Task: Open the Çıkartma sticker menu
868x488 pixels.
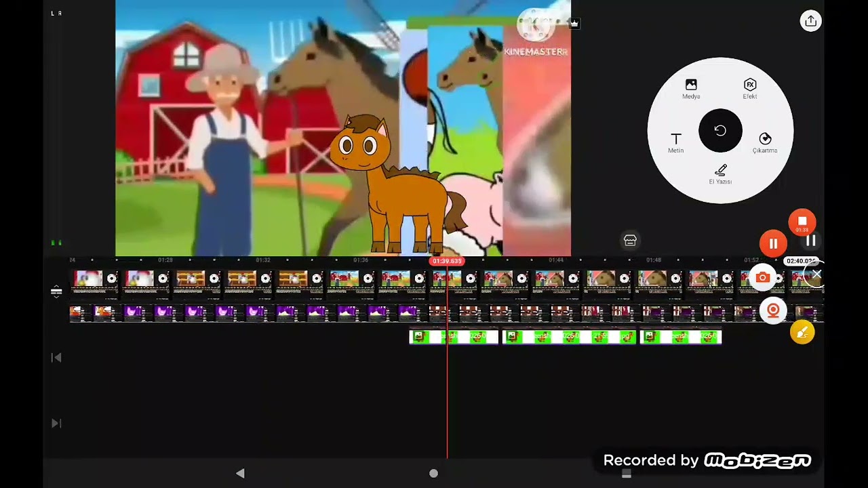Action: [765, 142]
